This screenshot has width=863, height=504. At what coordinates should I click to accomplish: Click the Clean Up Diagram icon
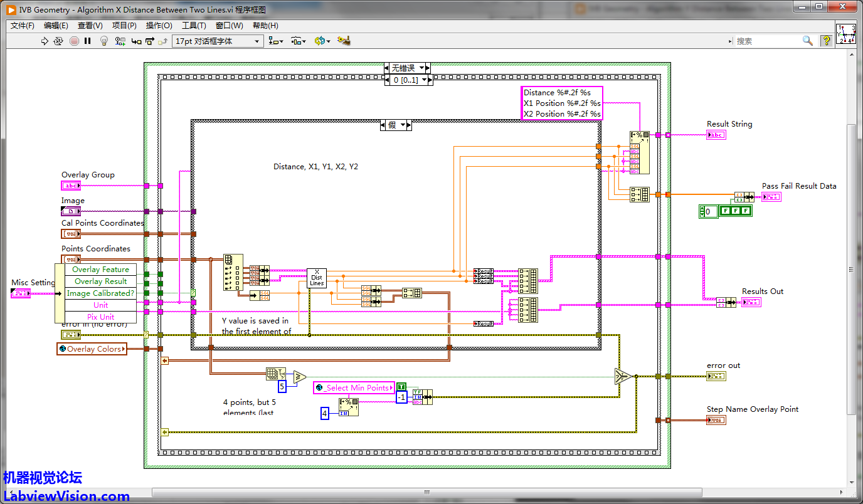pyautogui.click(x=343, y=41)
